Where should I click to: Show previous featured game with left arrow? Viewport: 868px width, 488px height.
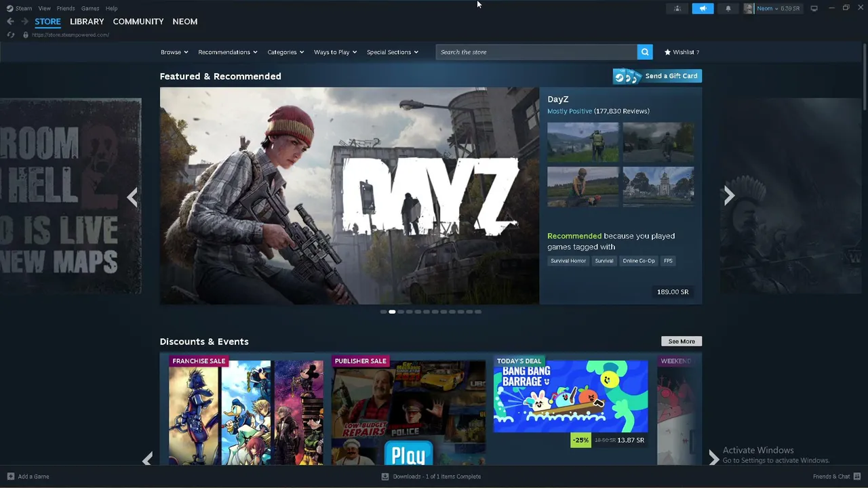point(132,197)
